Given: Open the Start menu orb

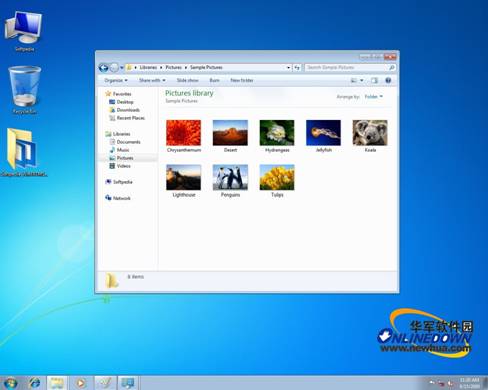Looking at the screenshot, I should [11, 383].
